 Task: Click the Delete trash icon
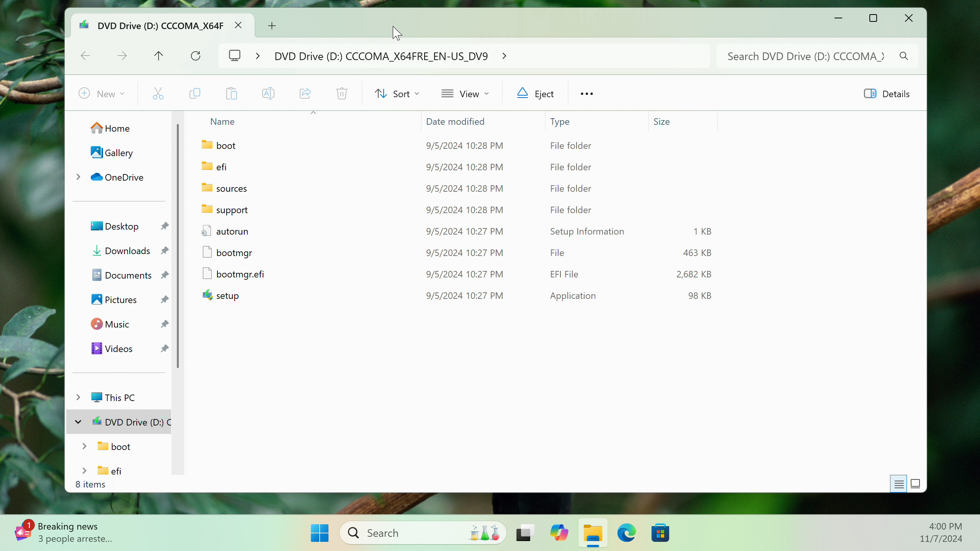coord(341,94)
